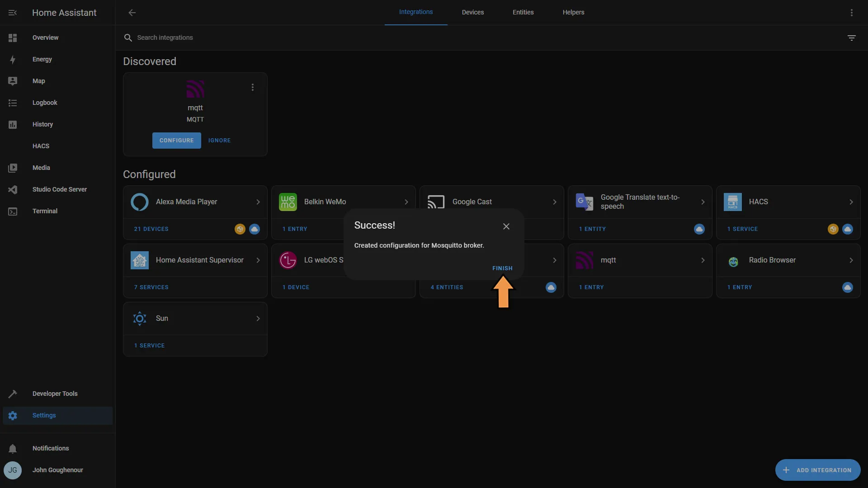The width and height of the screenshot is (868, 488).
Task: Click cloud badge on Google Translate card
Action: pos(699,229)
